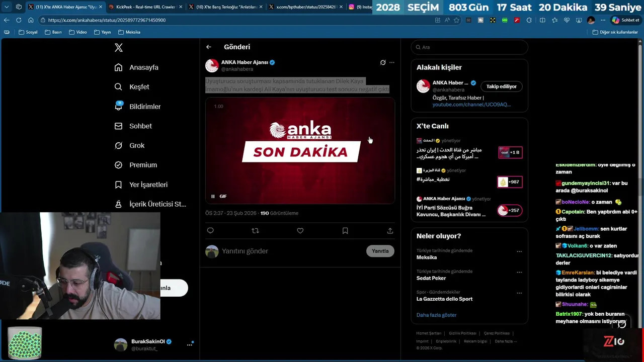644x362 pixels.
Task: Go to Anasayfa in sidebar
Action: tap(136, 67)
